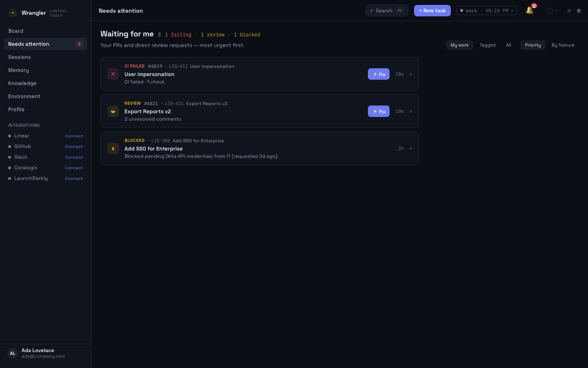Select the My work filter

(460, 45)
